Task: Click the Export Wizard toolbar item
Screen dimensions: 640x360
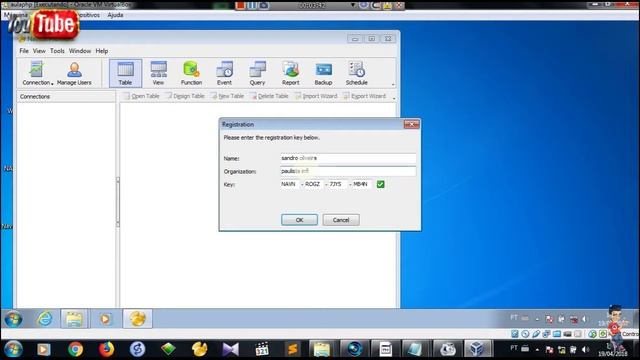Action: pos(364,96)
